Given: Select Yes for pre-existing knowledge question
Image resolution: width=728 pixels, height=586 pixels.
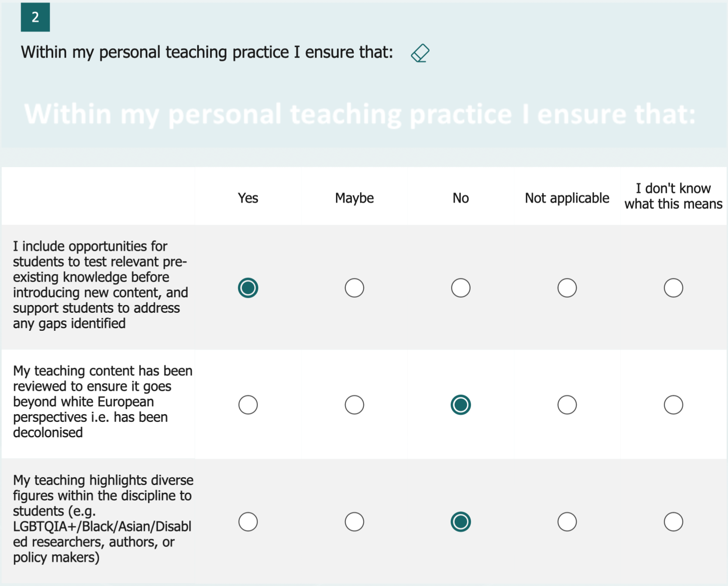Looking at the screenshot, I should point(248,288).
